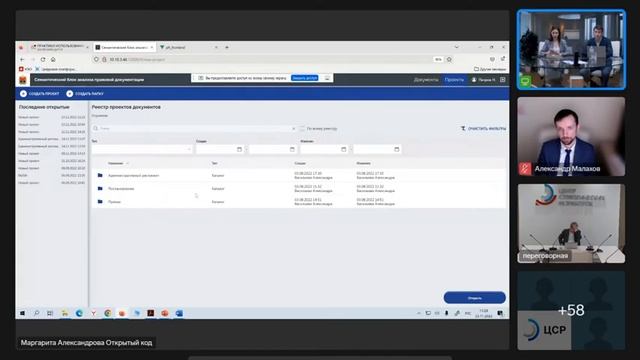Screen dimensions: 640x360
Task: Open the first 'Изменен' date calendar icon
Action: (x=343, y=149)
